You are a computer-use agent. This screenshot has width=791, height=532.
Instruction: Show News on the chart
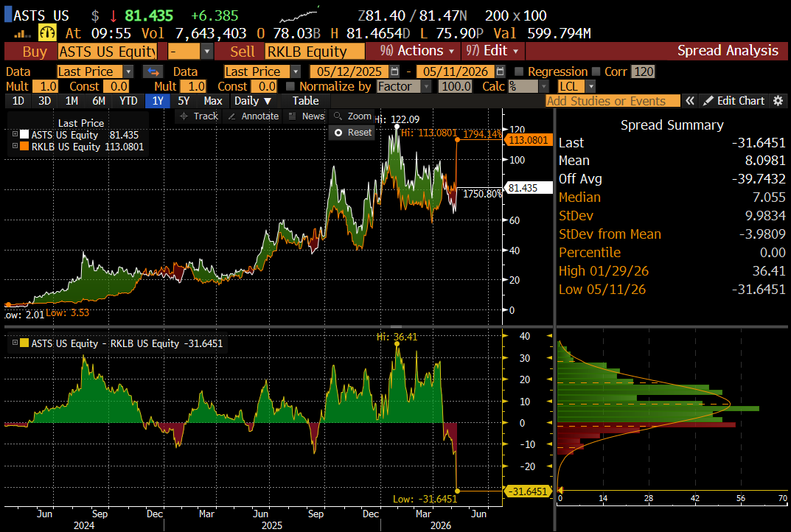[x=307, y=116]
